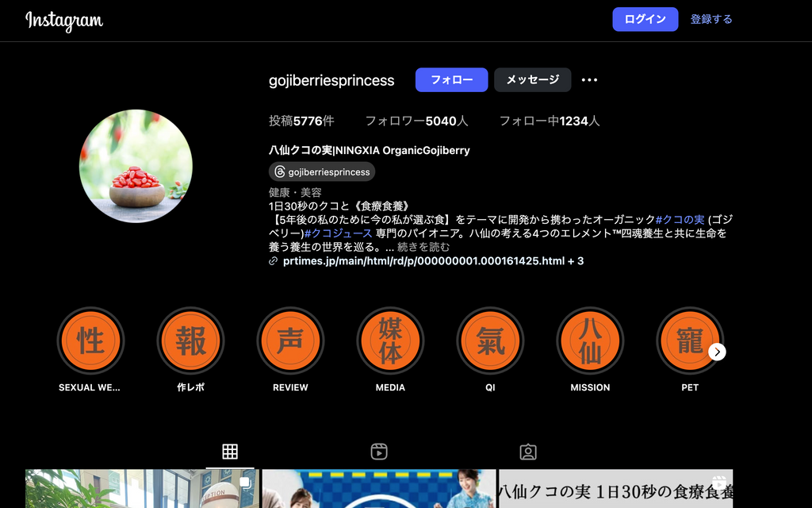Switch to the Reels tab
812x508 pixels.
pyautogui.click(x=379, y=452)
